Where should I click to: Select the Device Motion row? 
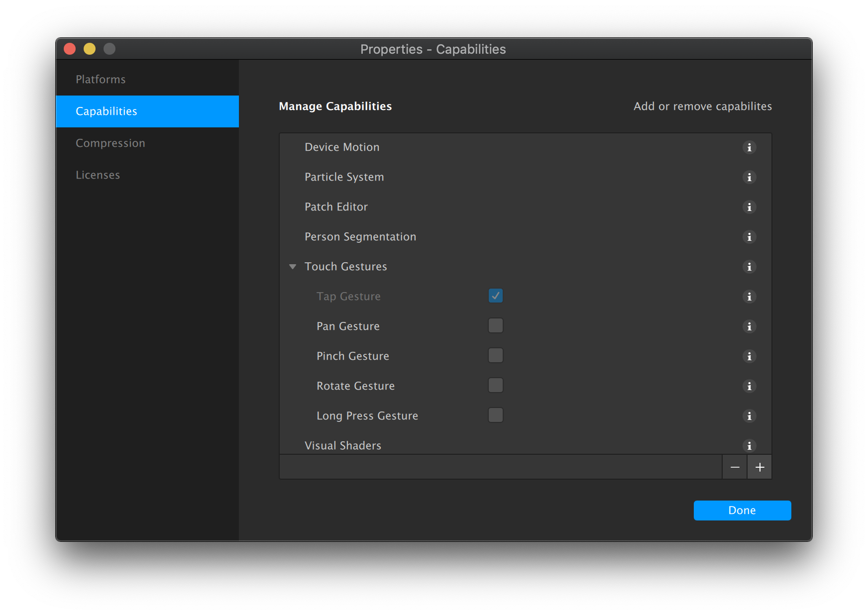[342, 147]
